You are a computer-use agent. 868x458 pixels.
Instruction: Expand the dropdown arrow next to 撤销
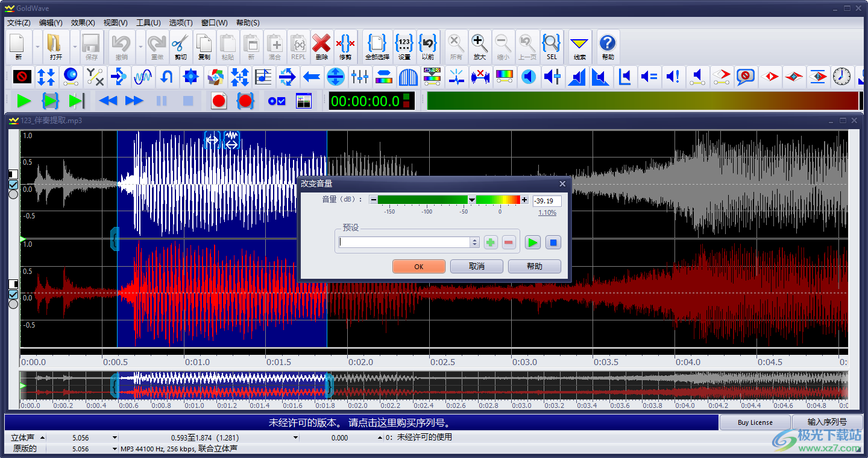[140, 46]
